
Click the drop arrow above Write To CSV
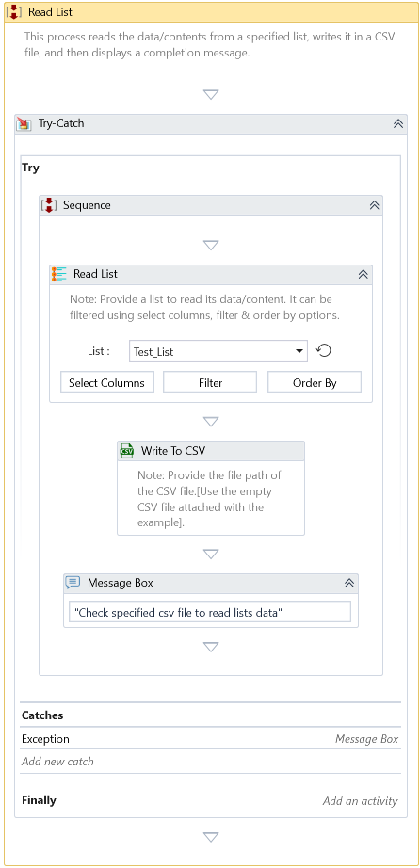pos(211,422)
